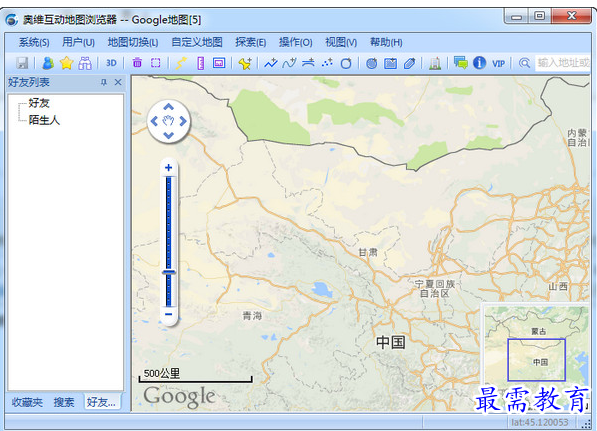Screen dimensions: 597x431
Task: Click the blue tag label icon
Action: (409, 63)
